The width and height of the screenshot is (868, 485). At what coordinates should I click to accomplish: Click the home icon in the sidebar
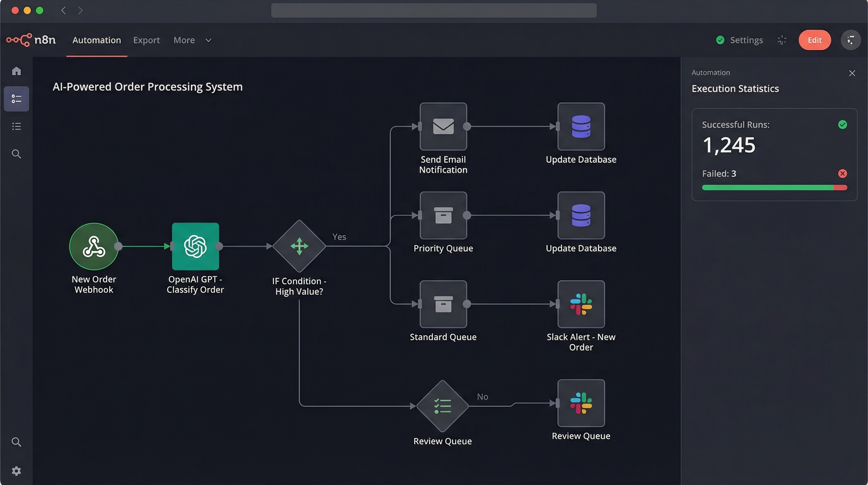click(x=16, y=71)
